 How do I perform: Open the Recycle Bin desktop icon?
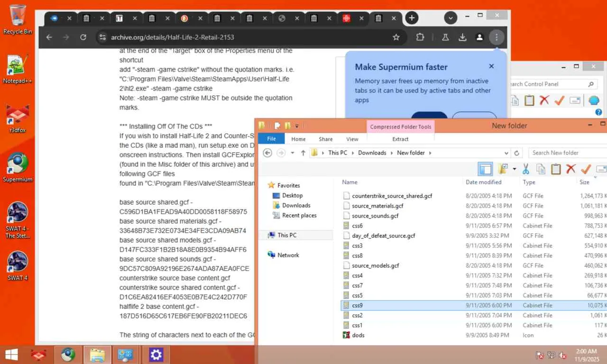tap(18, 19)
